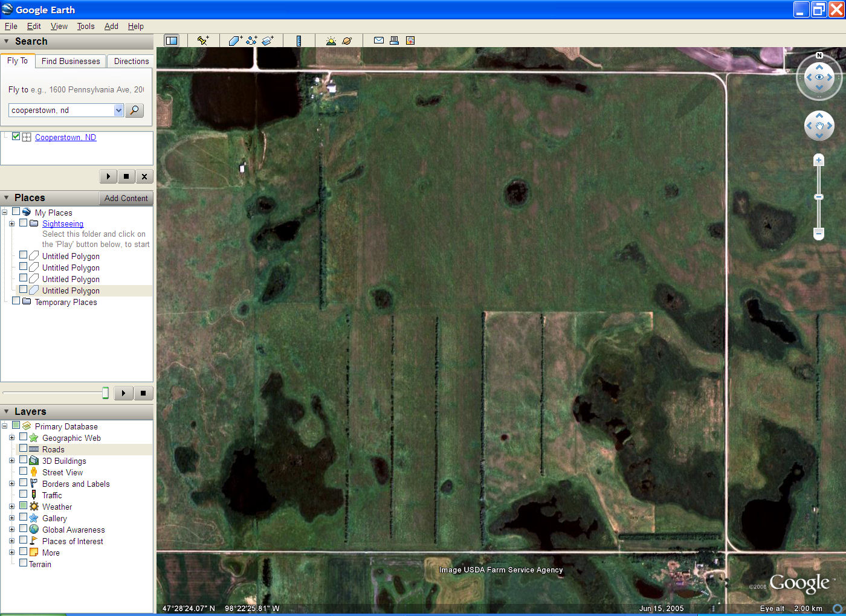The height and width of the screenshot is (616, 846).
Task: Stop the Places tour
Action: [143, 393]
